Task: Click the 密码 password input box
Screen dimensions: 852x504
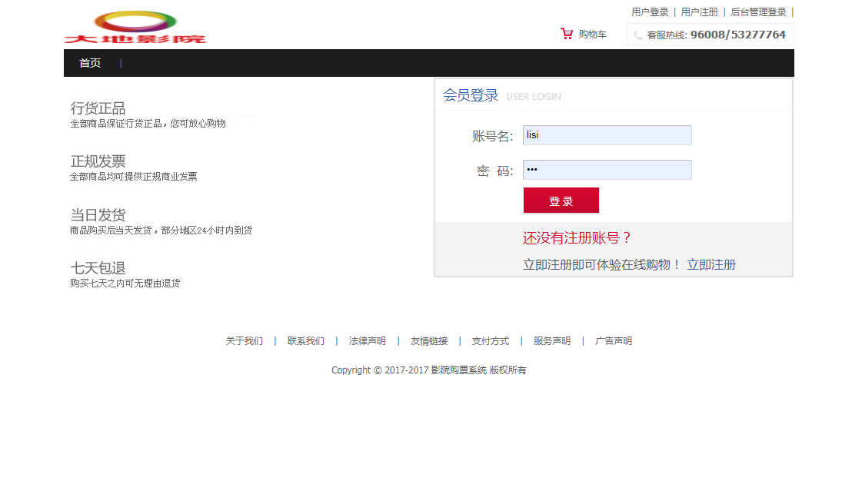Action: coord(607,170)
